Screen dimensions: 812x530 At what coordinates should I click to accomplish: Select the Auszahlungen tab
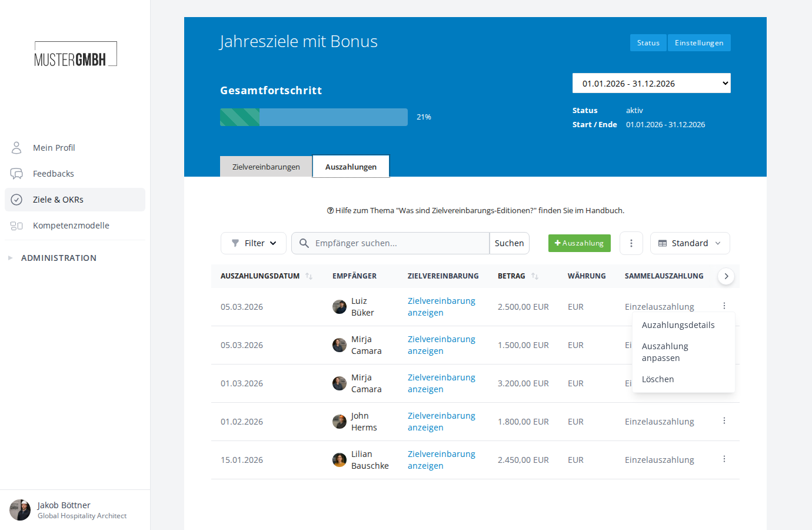pos(351,167)
